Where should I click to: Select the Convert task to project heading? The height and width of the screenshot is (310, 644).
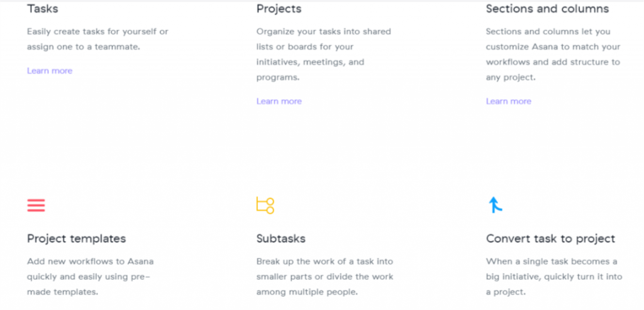550,239
